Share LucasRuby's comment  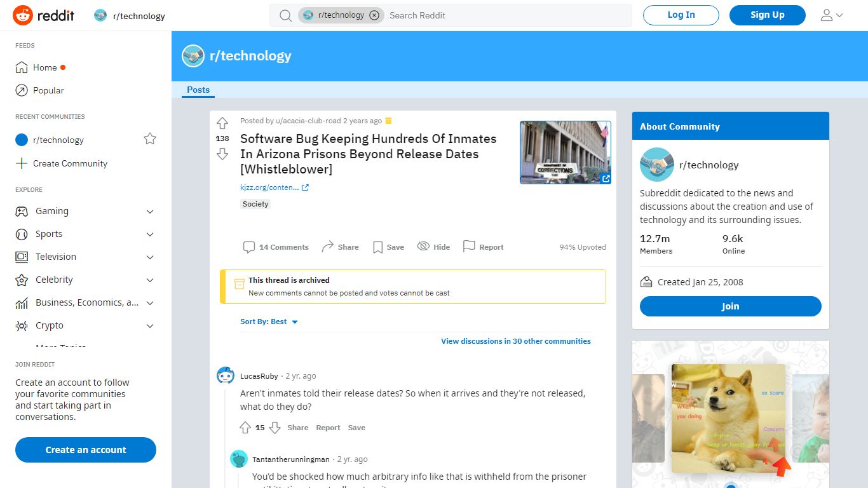(x=297, y=428)
